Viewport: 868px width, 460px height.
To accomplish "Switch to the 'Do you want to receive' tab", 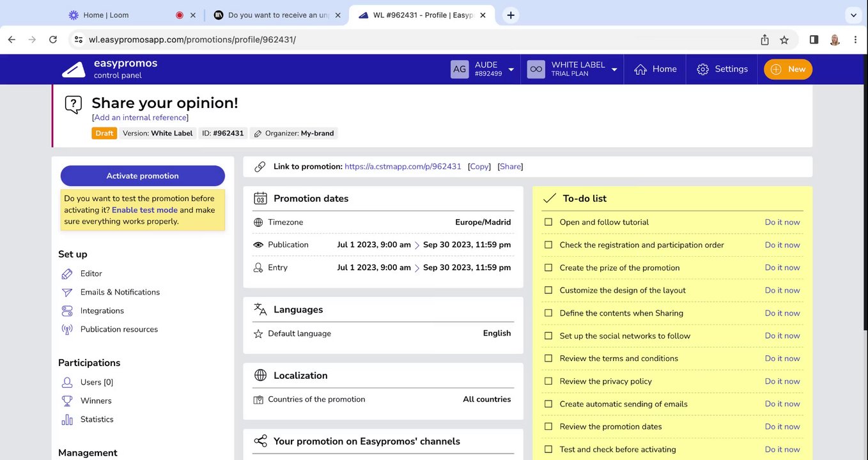I will point(277,15).
